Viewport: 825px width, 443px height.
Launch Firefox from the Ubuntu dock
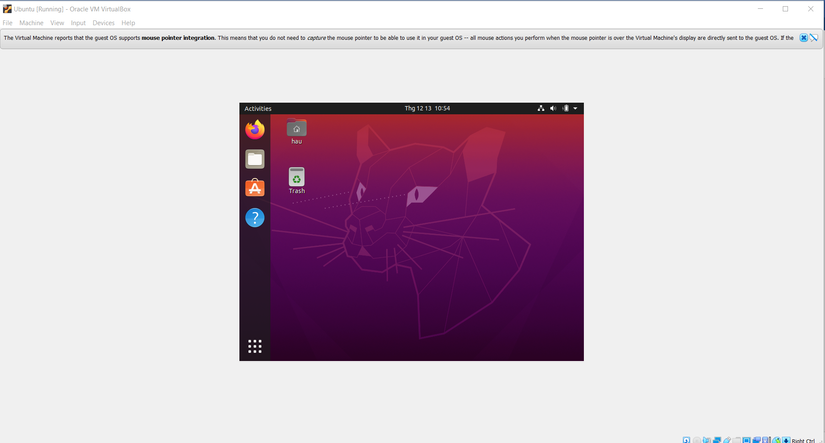pyautogui.click(x=255, y=129)
